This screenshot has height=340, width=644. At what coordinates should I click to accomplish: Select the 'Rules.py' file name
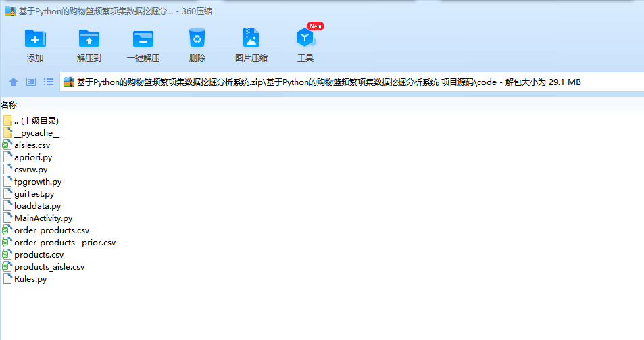tap(30, 278)
